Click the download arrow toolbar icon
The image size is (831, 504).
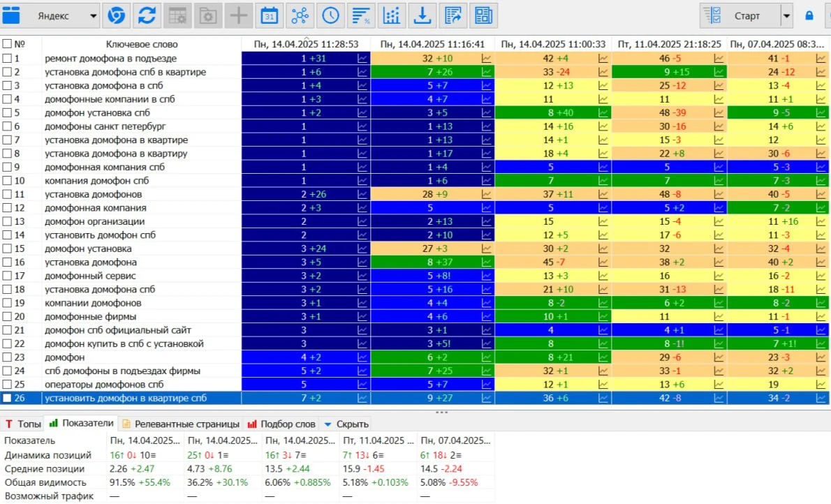tap(422, 15)
